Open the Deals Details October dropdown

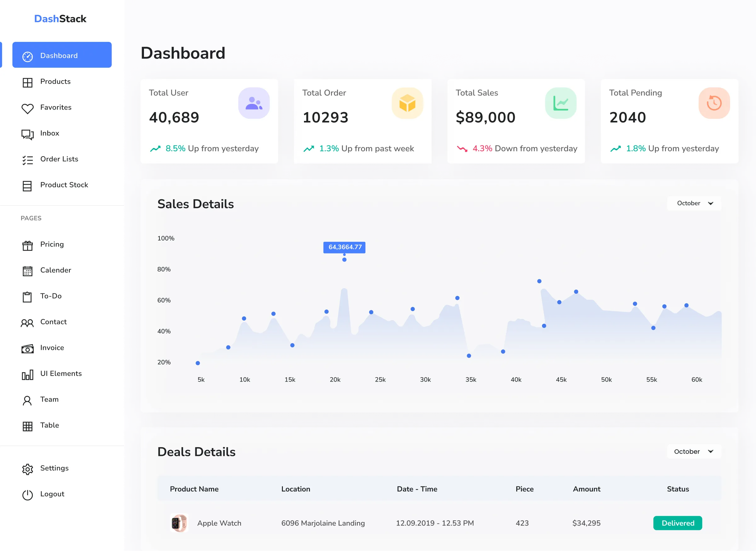(x=694, y=451)
